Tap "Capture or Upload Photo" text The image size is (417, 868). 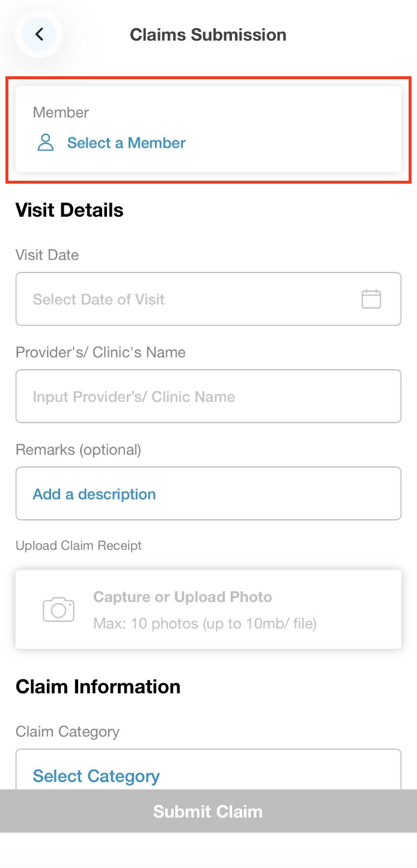[x=183, y=597]
